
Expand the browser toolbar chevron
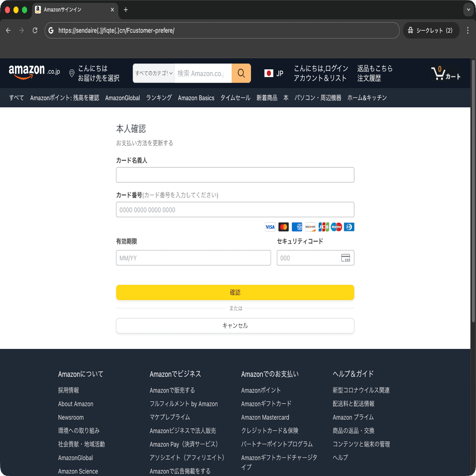click(x=468, y=10)
